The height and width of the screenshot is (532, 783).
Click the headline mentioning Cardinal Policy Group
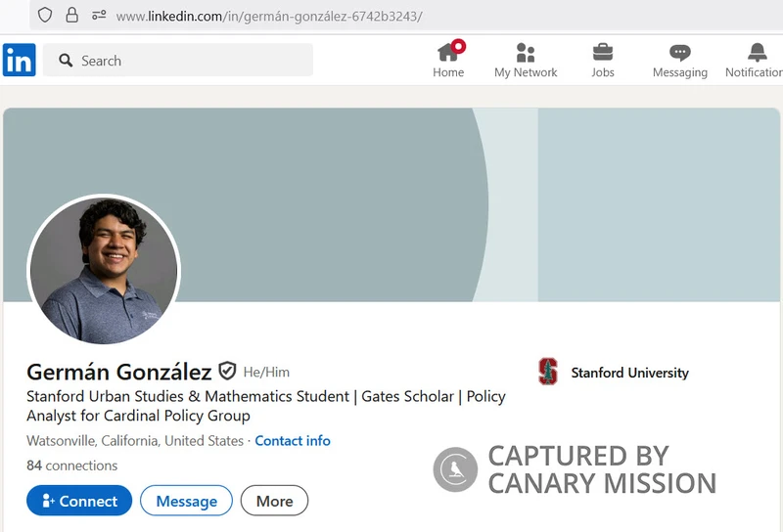point(266,406)
